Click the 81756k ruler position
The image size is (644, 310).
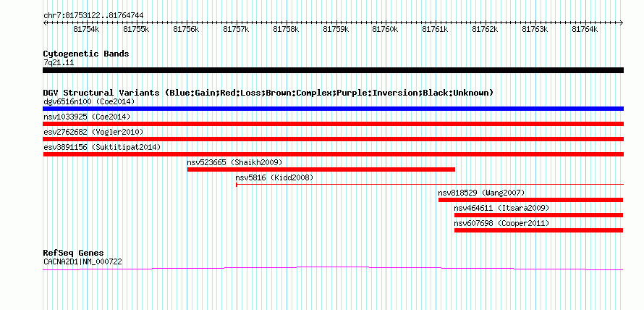(186, 29)
